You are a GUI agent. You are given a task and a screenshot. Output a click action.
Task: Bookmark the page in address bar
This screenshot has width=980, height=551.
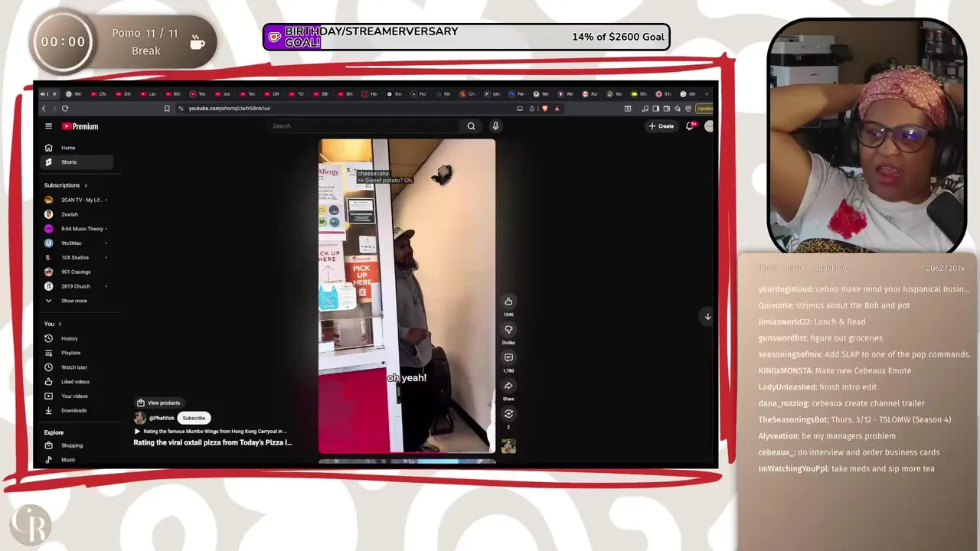167,109
